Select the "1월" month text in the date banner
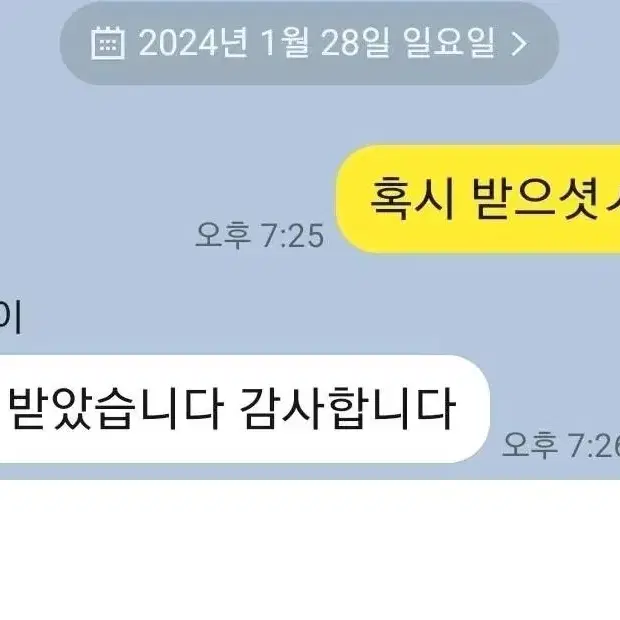 [x=284, y=43]
